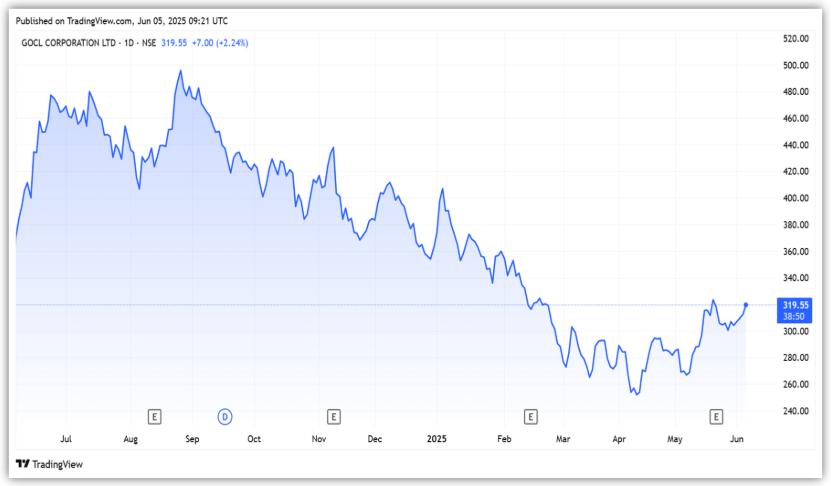831x486 pixels.
Task: Click the Dec label on time axis
Action: click(x=375, y=439)
